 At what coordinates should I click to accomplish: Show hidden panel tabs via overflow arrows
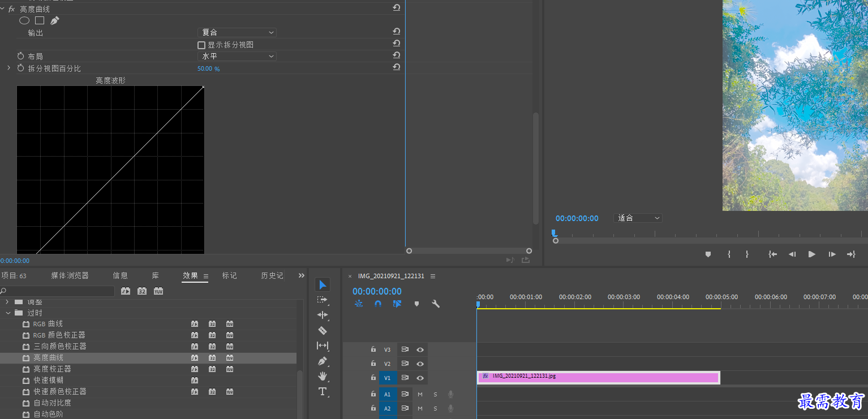(301, 275)
